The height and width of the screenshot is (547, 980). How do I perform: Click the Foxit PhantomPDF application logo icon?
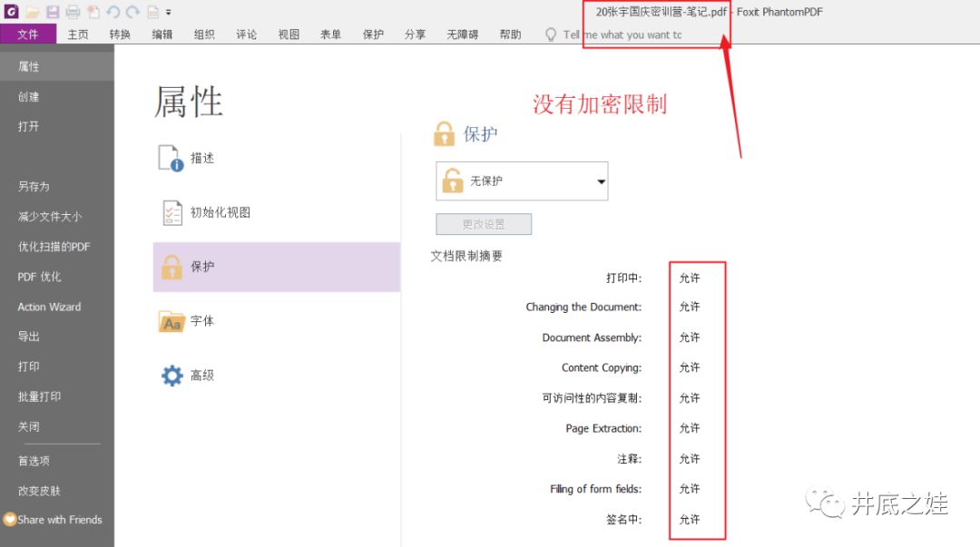pos(11,11)
